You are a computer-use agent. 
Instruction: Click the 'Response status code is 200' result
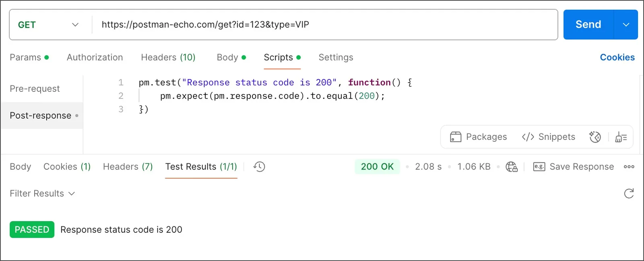121,230
